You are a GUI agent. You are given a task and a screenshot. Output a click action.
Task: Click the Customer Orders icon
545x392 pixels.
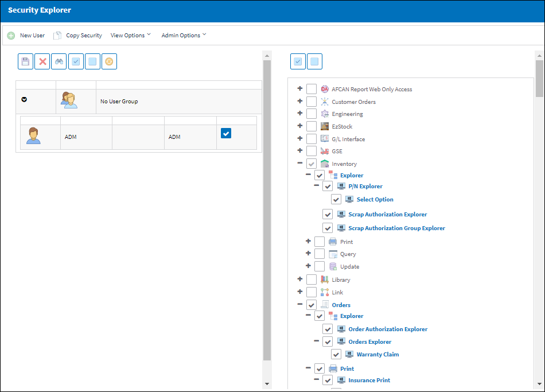pyautogui.click(x=325, y=102)
